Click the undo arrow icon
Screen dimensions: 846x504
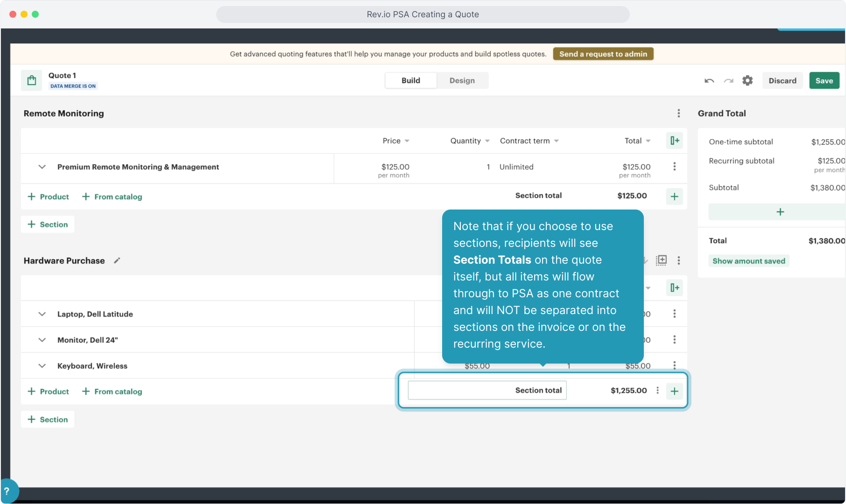coord(709,81)
